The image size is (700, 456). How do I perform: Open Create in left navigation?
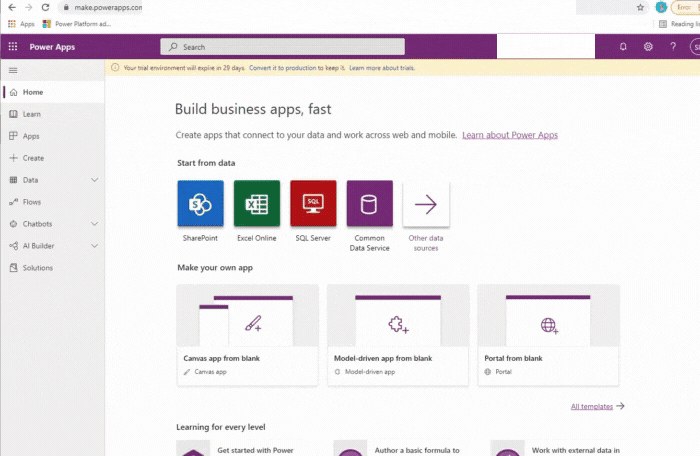point(53,158)
